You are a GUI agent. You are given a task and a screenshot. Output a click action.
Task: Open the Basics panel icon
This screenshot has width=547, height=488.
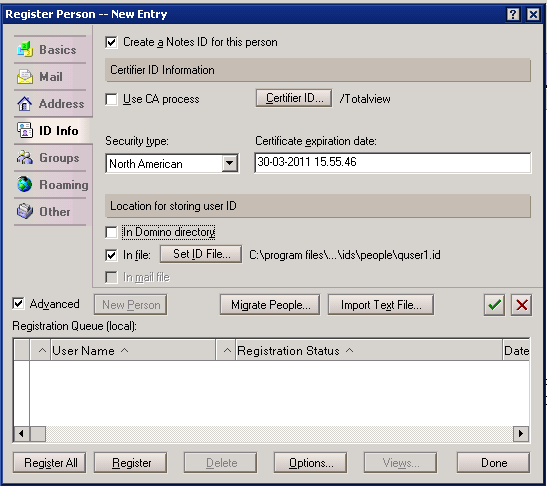tap(25, 49)
